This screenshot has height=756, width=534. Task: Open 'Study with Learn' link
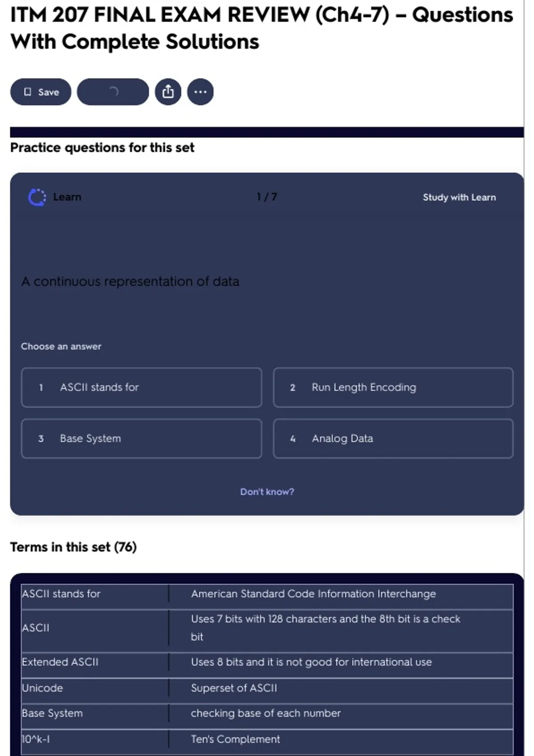pos(459,197)
